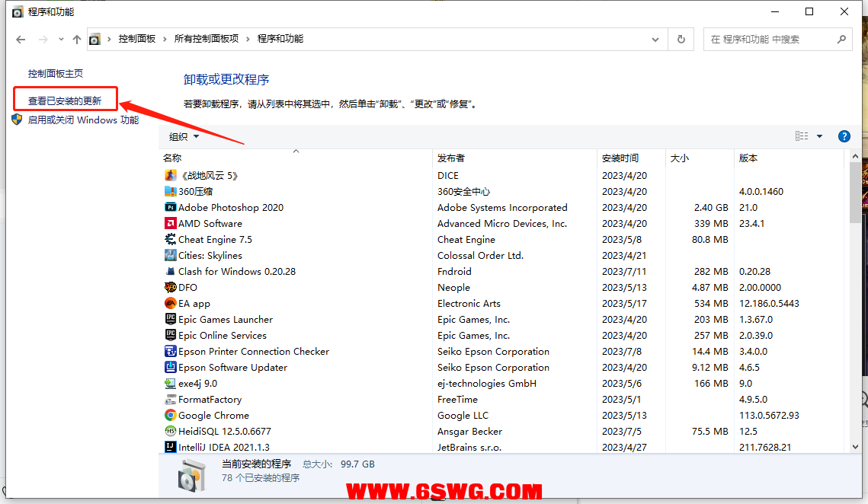Select the FormatFactory icon
Image resolution: width=868 pixels, height=504 pixels.
coord(171,400)
